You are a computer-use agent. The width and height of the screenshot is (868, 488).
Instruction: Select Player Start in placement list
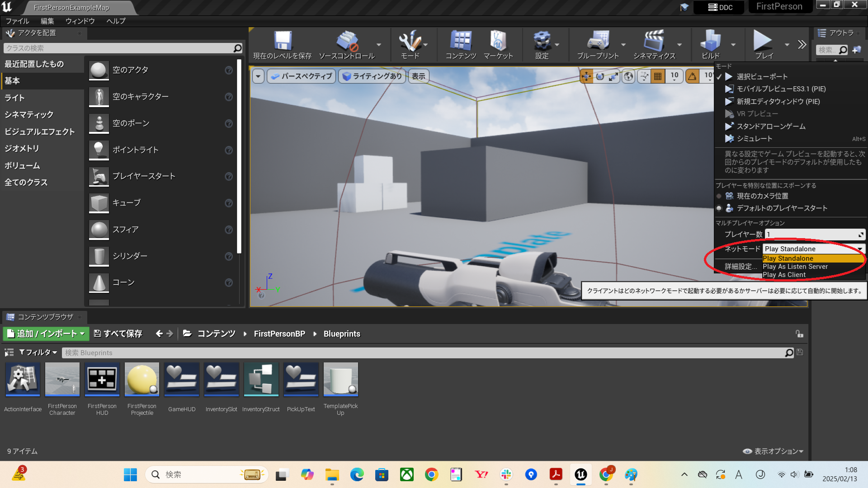161,176
